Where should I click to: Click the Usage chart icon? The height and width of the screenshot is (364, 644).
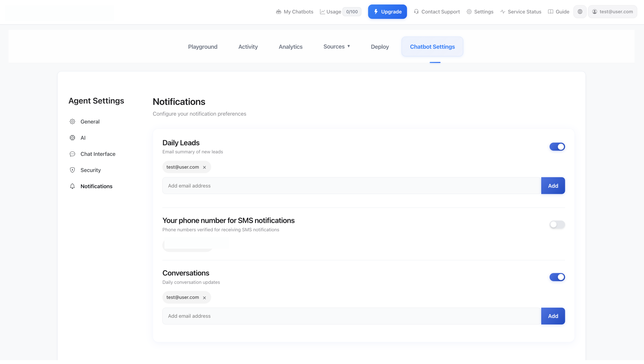[323, 11]
